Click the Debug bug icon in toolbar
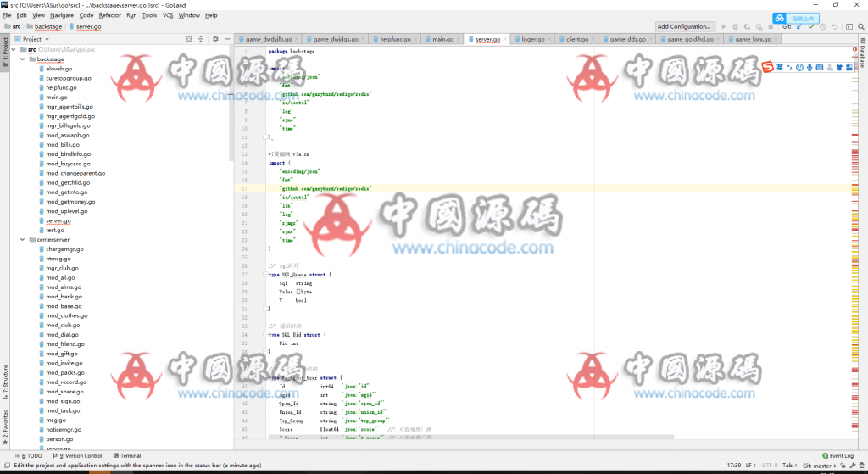This screenshot has width=868, height=474. (x=735, y=26)
